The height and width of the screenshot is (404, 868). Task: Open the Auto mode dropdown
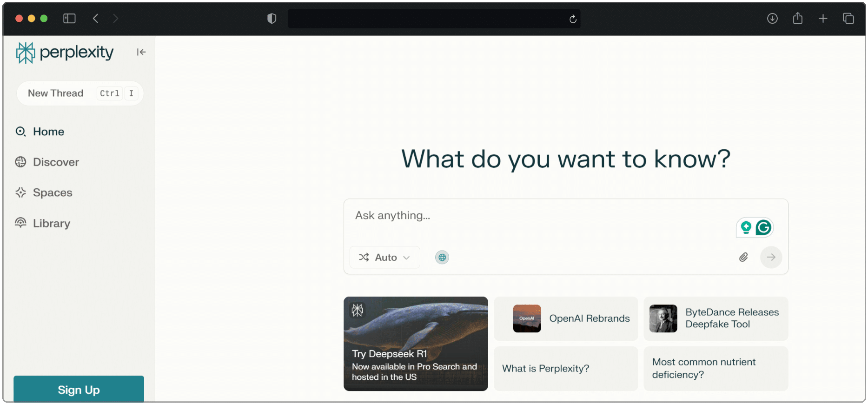point(384,257)
